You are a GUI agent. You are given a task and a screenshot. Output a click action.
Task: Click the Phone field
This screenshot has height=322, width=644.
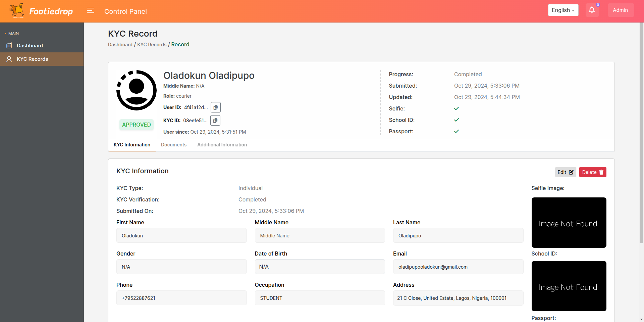(181, 298)
